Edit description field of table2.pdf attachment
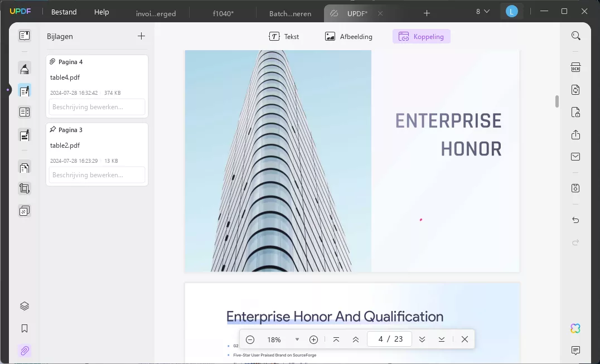The height and width of the screenshot is (364, 600). coord(97,174)
